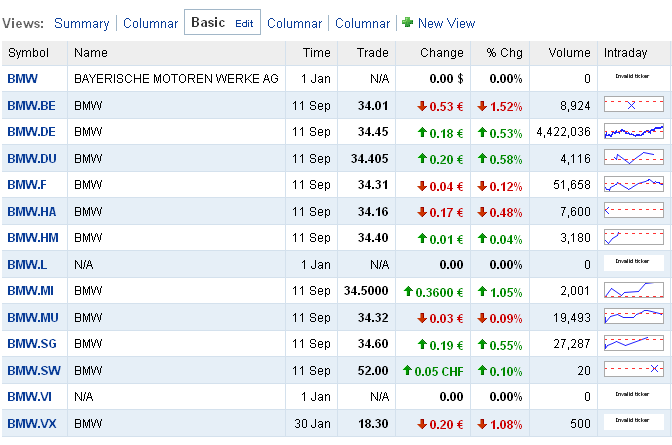
Task: Open the BMW.L symbol link
Action: pyautogui.click(x=27, y=265)
